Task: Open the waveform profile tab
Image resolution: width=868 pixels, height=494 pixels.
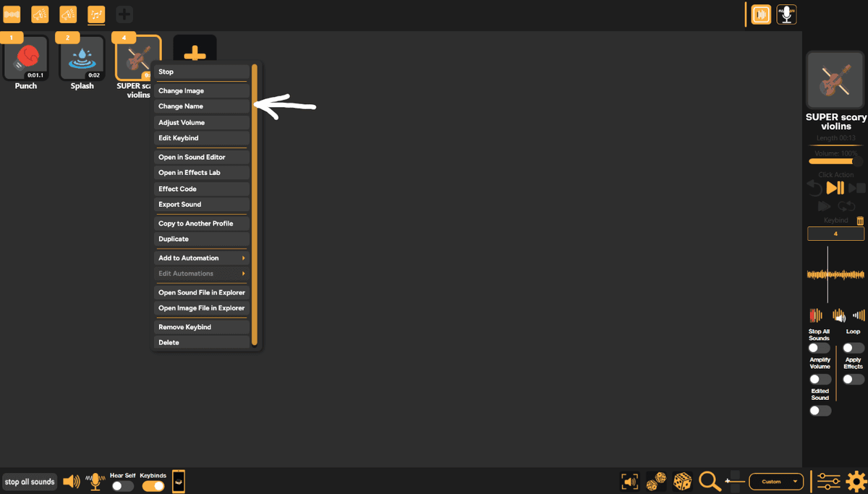Action: coord(12,14)
